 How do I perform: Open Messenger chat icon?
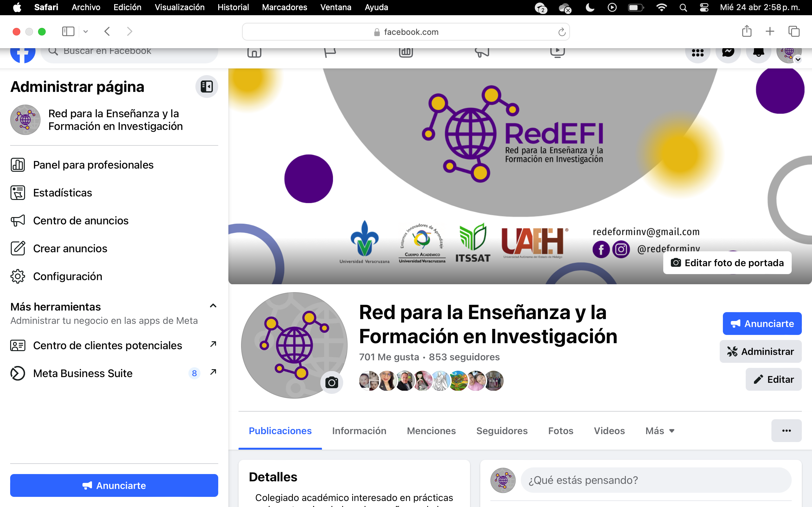(728, 53)
